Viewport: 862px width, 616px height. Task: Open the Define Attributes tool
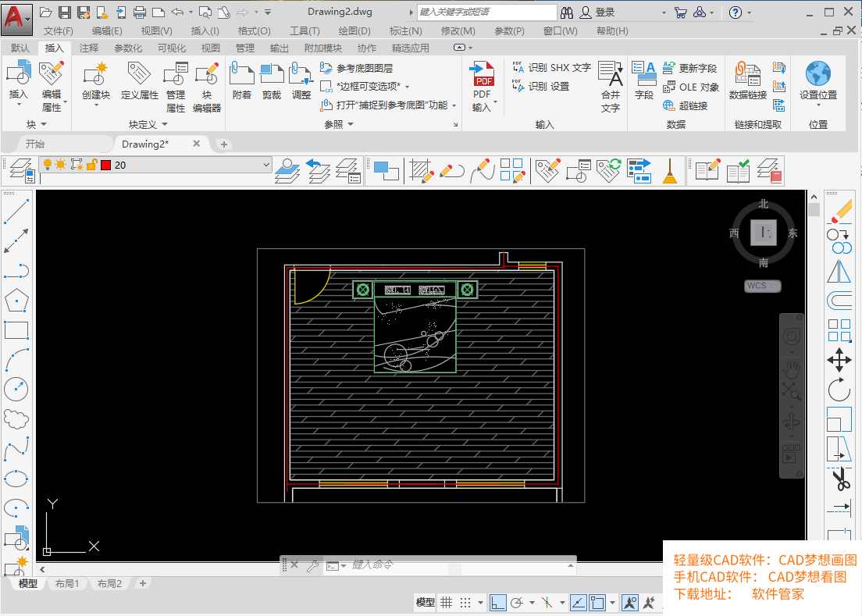tap(139, 73)
